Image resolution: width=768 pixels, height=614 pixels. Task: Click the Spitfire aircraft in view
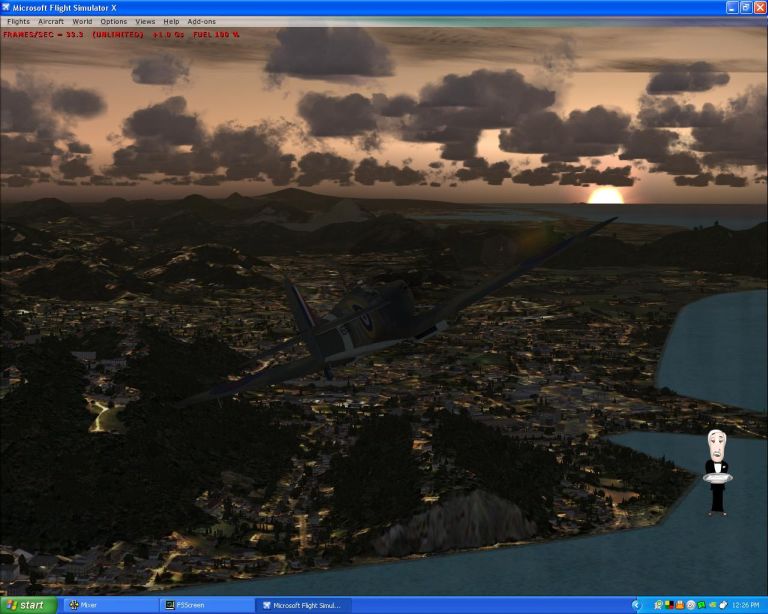point(372,323)
